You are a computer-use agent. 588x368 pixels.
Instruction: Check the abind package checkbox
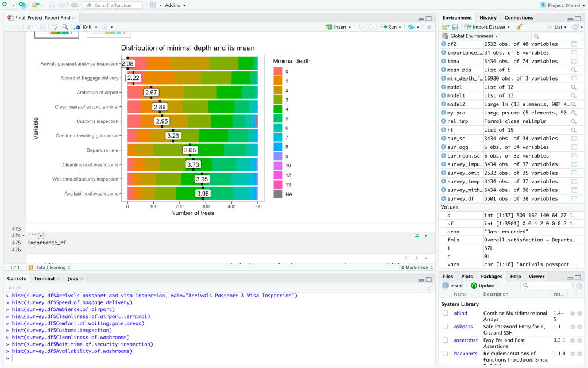click(x=446, y=313)
